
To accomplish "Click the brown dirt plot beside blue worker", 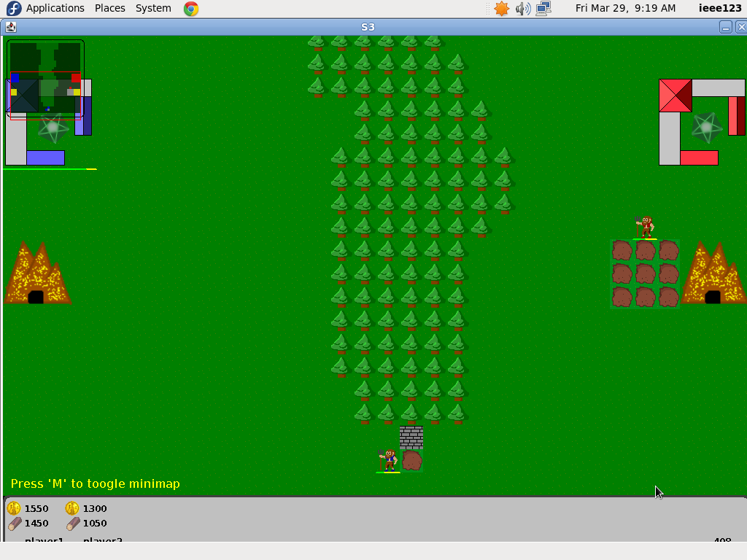I will click(412, 460).
